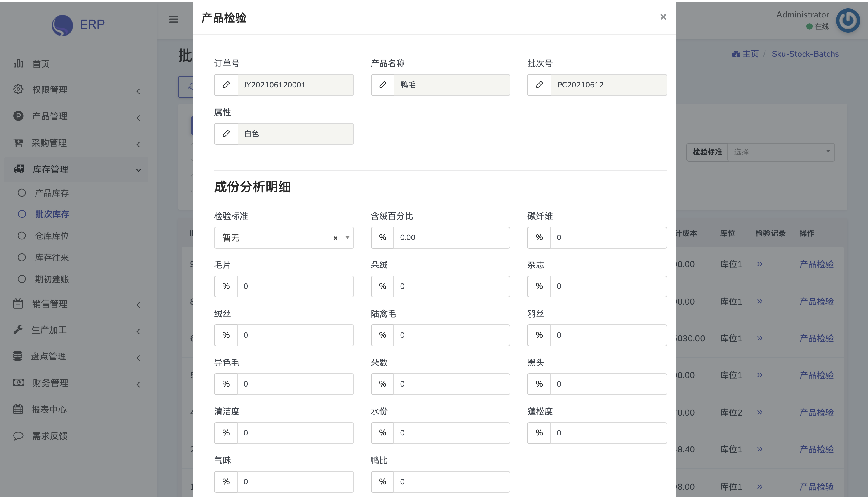
Task: Clear the 暂无 selection with x
Action: coord(335,238)
